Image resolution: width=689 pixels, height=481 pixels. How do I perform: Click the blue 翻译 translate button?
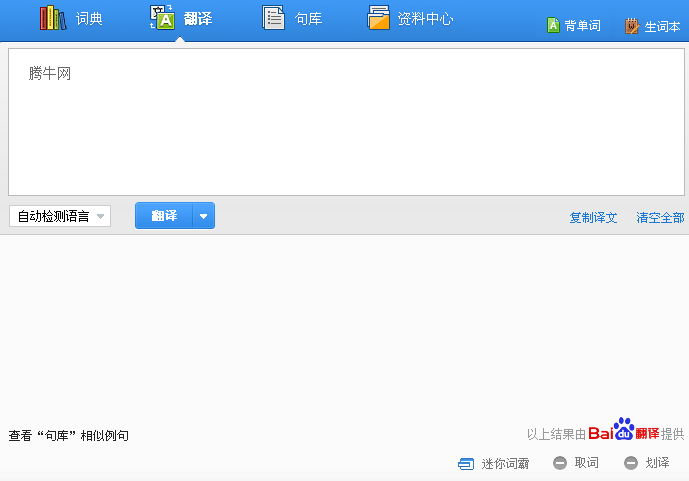pos(164,216)
